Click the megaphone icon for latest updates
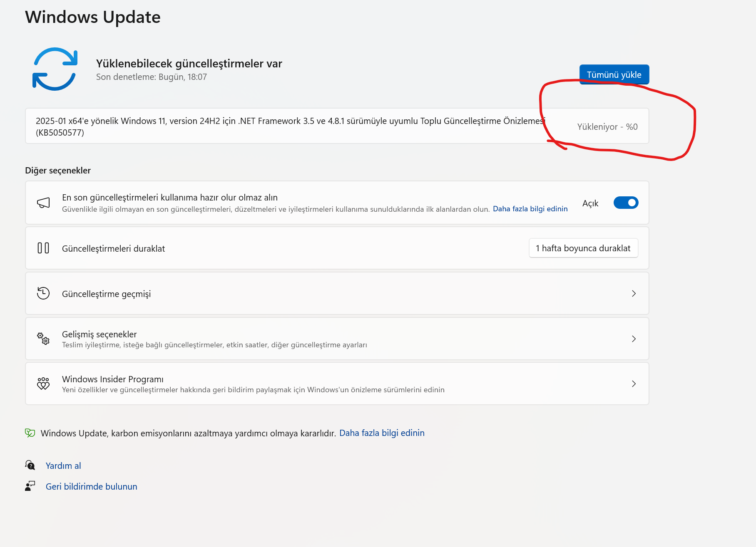This screenshot has width=756, height=547. [43, 203]
